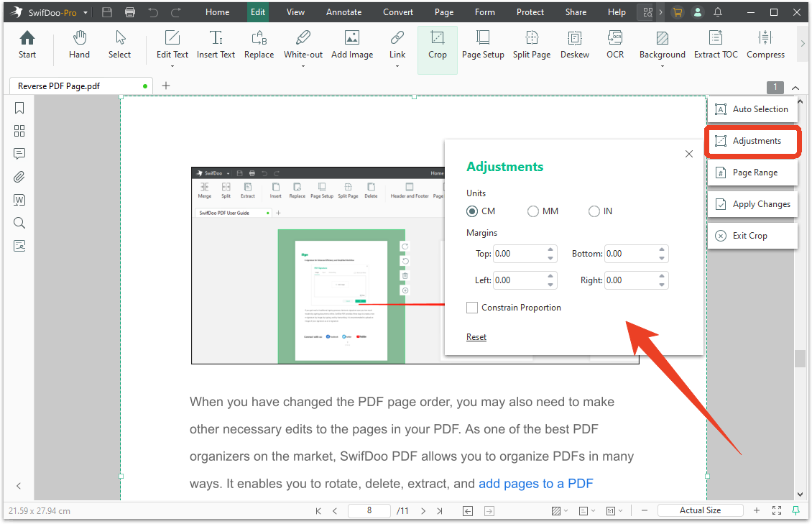Image resolution: width=812 pixels, height=524 pixels.
Task: Open Page Setup
Action: pos(483,45)
